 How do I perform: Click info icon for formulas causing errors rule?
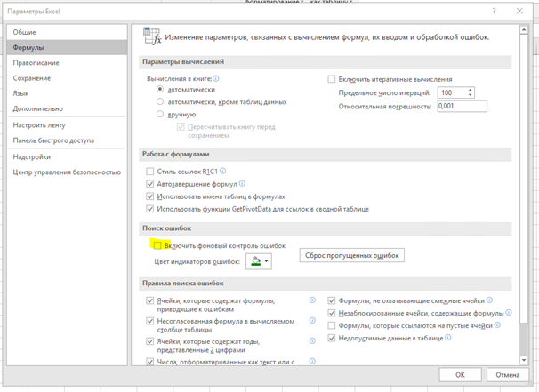tap(312, 300)
